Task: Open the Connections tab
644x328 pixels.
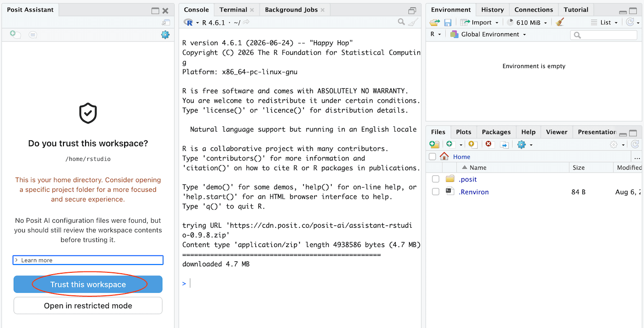Action: 534,10
